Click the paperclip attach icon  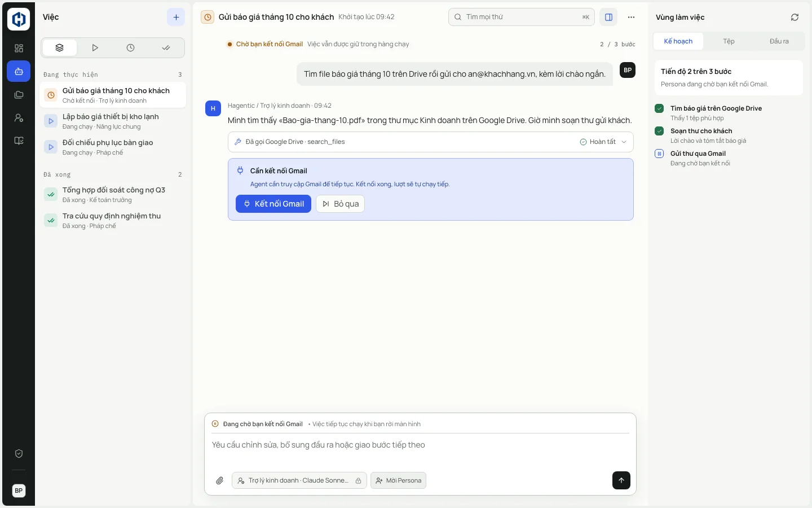tap(220, 480)
